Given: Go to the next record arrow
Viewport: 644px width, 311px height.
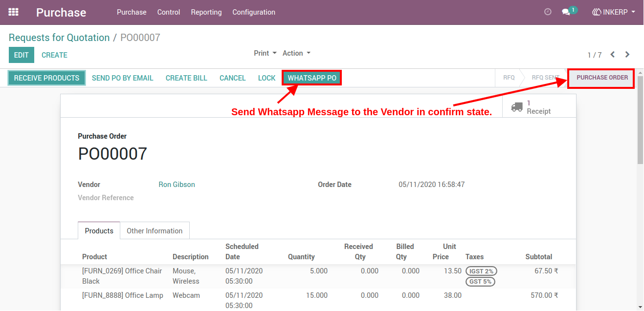Looking at the screenshot, I should [627, 55].
